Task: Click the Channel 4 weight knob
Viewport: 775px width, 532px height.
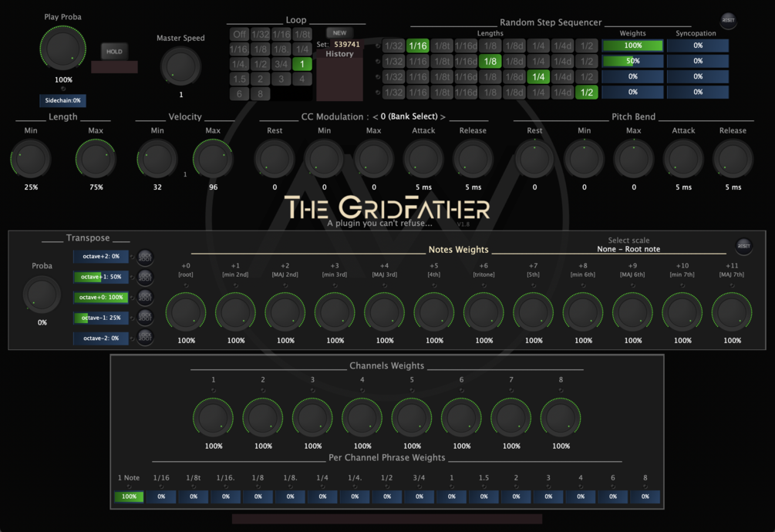Action: pos(362,418)
